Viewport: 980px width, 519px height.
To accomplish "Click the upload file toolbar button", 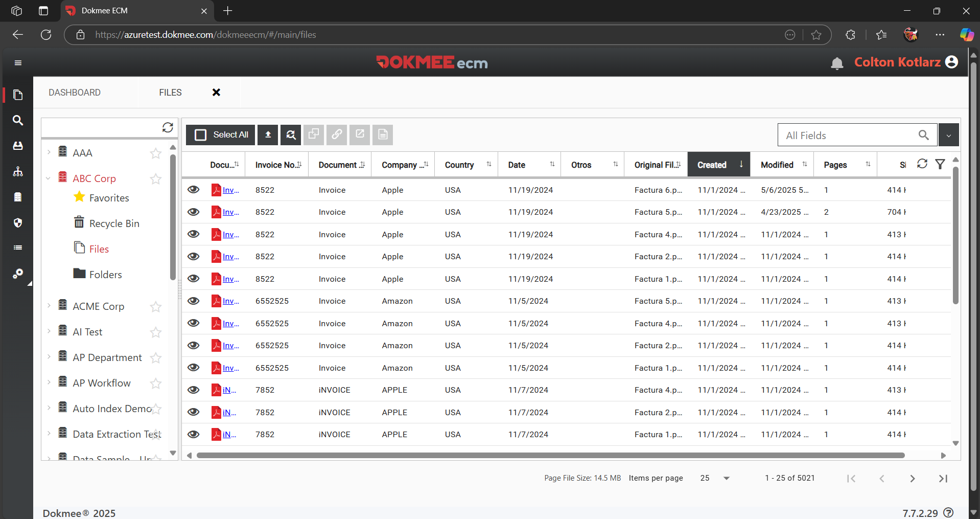I will 268,135.
